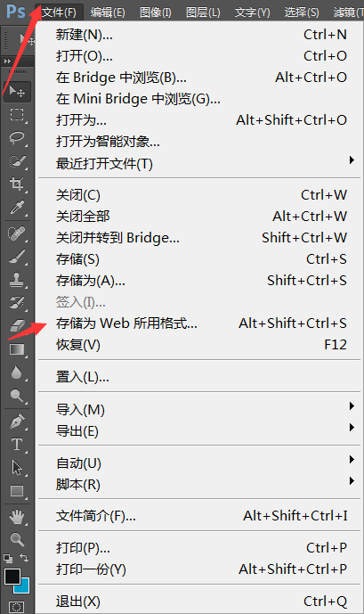Select the Lasso tool
The height and width of the screenshot is (614, 364).
pos(16,138)
